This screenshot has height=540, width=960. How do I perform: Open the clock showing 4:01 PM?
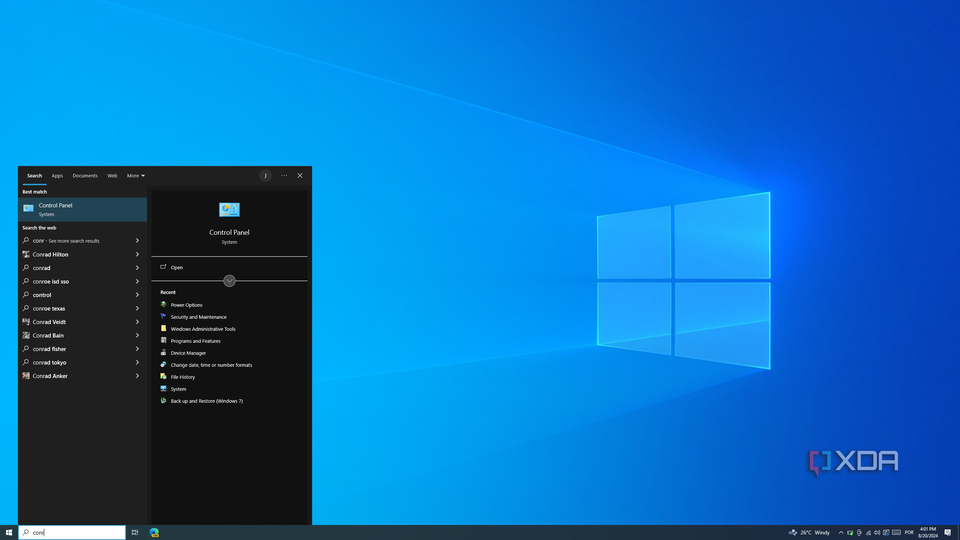(x=928, y=533)
